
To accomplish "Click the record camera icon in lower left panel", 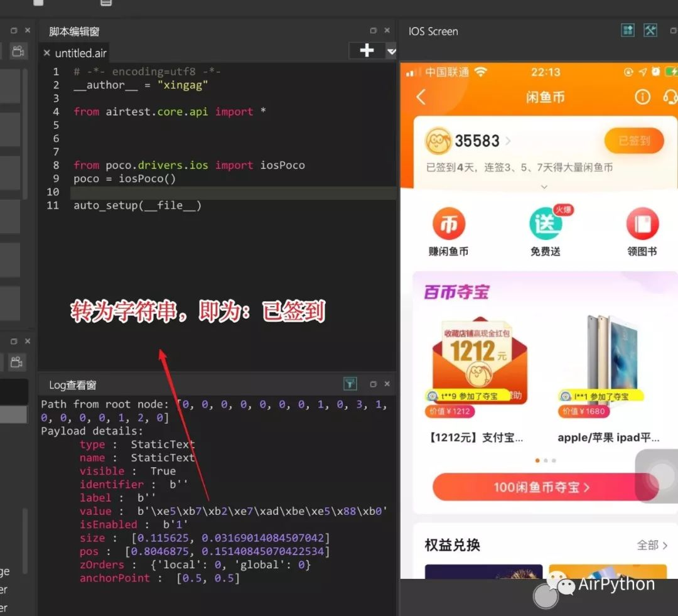I will point(16,362).
